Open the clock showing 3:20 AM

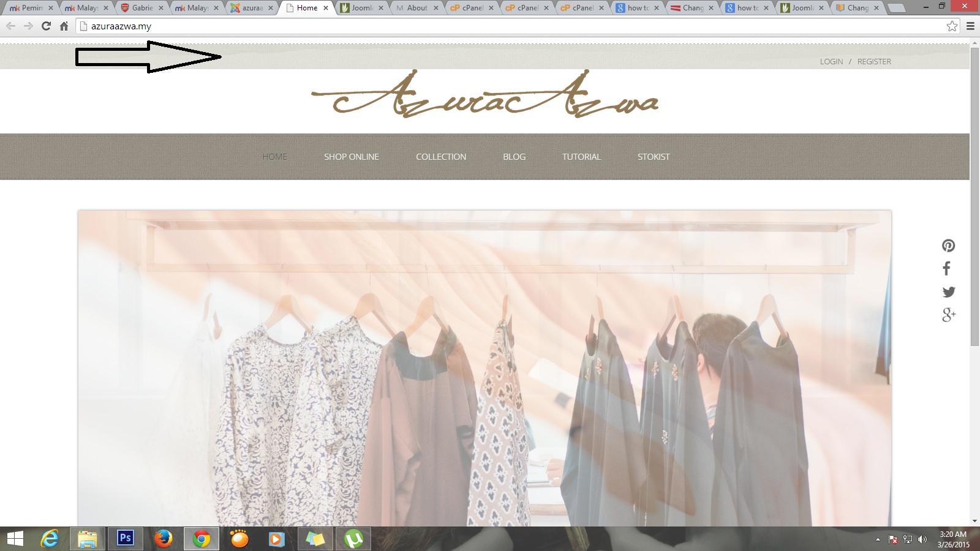tap(953, 539)
